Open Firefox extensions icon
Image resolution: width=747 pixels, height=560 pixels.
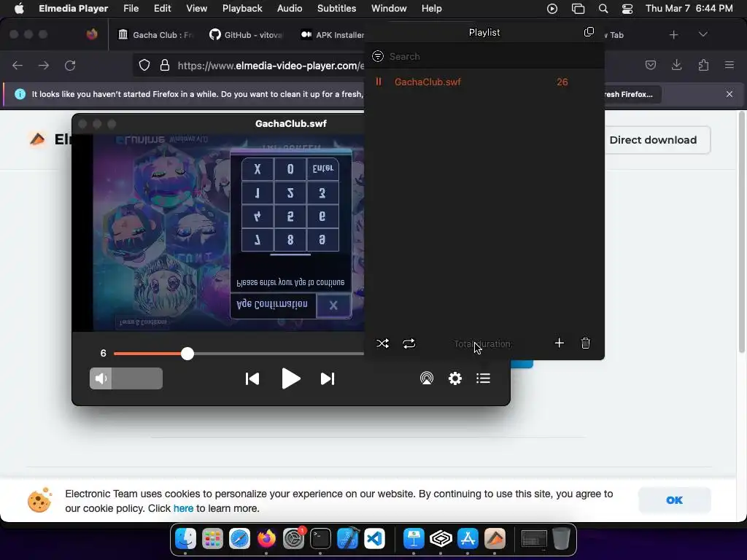[703, 65]
